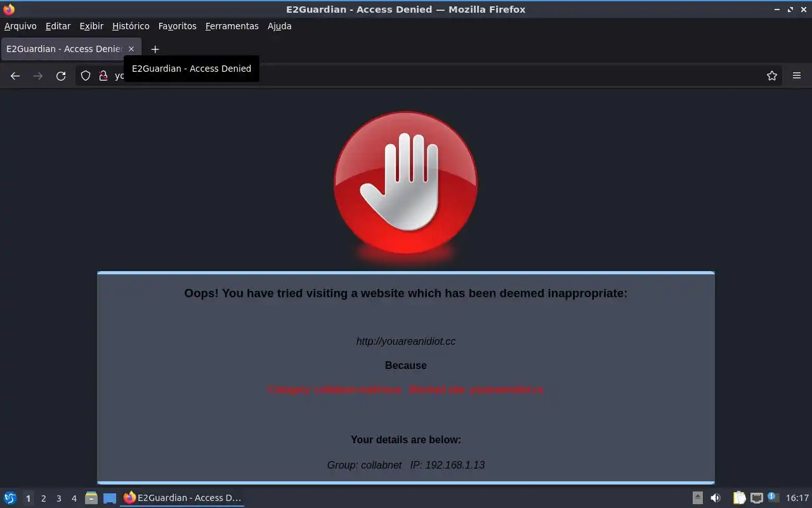Switch to workspace 1
The image size is (812, 508).
click(x=28, y=498)
